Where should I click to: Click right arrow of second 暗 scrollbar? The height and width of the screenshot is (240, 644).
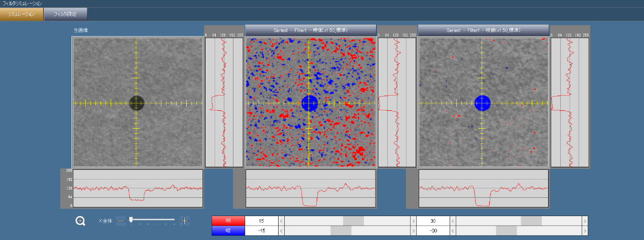pos(585,230)
